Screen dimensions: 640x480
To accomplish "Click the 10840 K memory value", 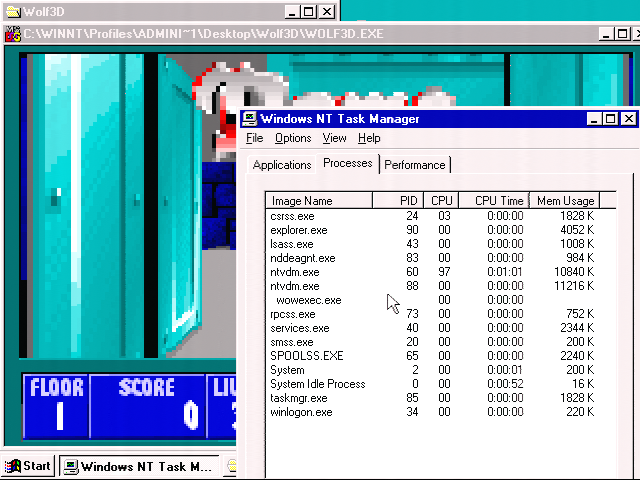I will point(574,272).
